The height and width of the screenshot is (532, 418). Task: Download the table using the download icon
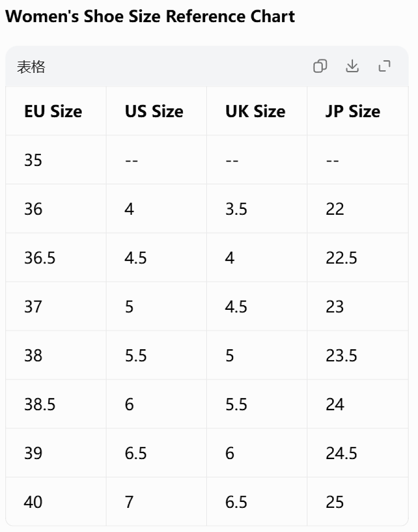tap(352, 66)
